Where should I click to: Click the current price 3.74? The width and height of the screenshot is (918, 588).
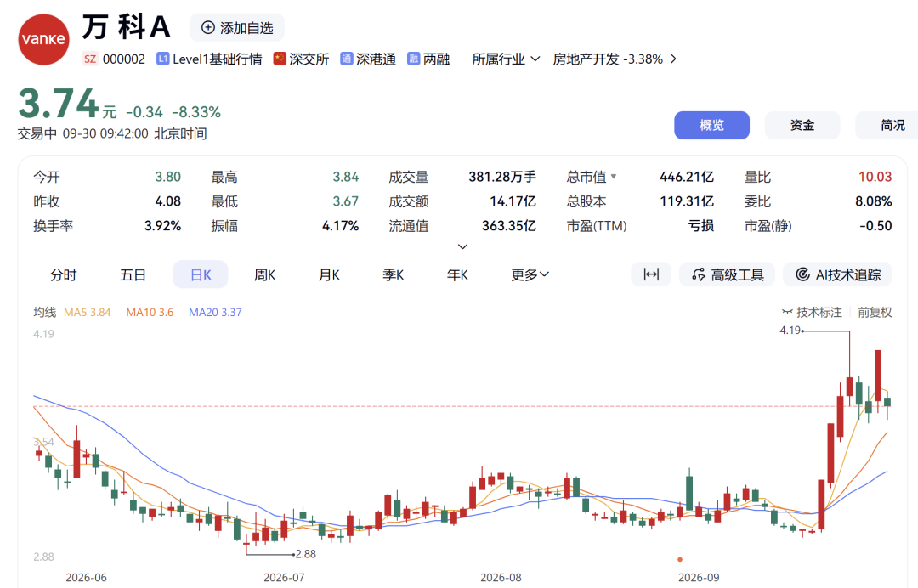58,104
